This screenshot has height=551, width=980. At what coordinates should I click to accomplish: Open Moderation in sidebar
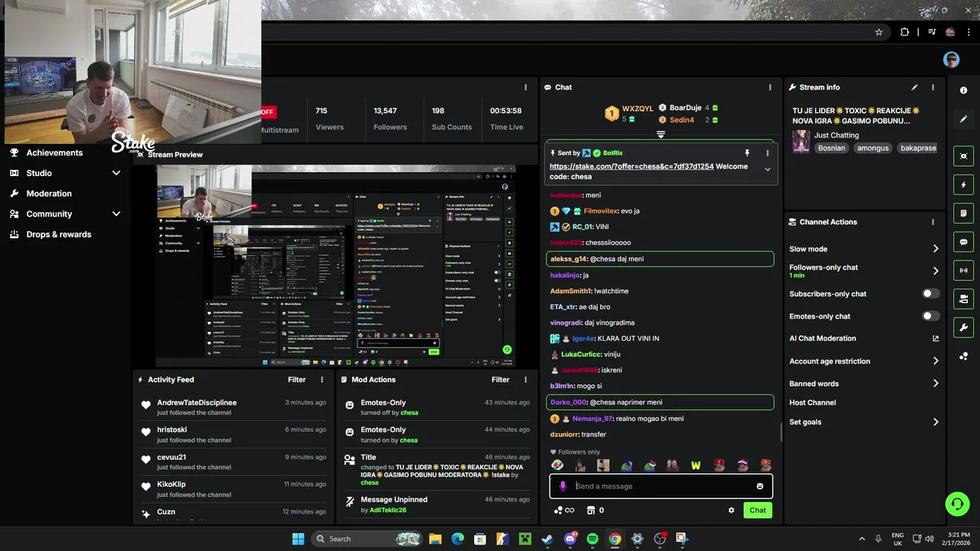click(x=49, y=194)
